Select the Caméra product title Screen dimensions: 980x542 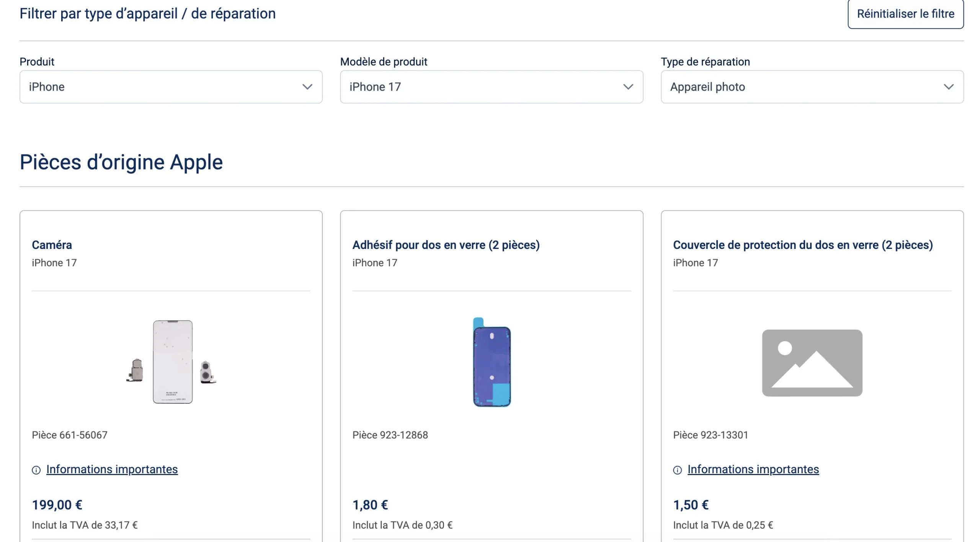(52, 245)
